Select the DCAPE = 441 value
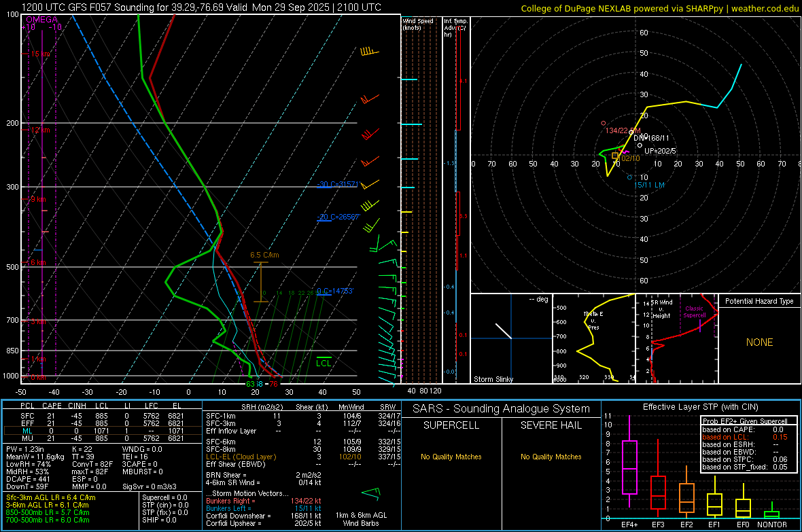Screen dimensions: 802x532 (x=28, y=479)
